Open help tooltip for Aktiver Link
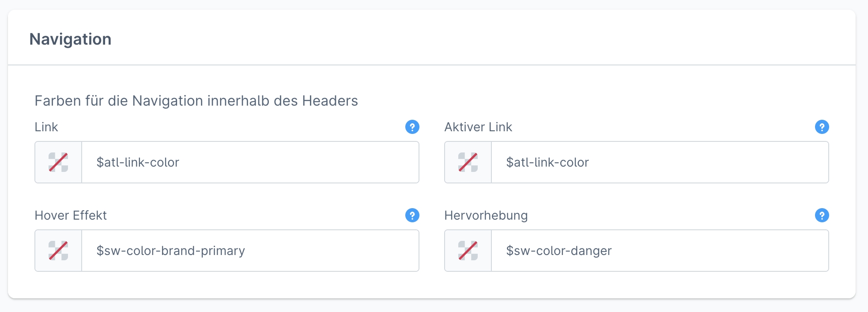The height and width of the screenshot is (312, 868). (x=822, y=127)
